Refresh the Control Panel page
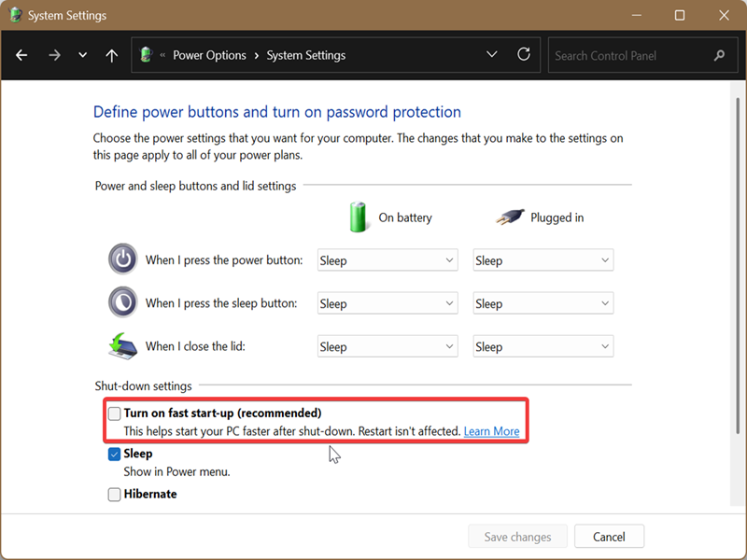The height and width of the screenshot is (560, 747). coord(524,54)
